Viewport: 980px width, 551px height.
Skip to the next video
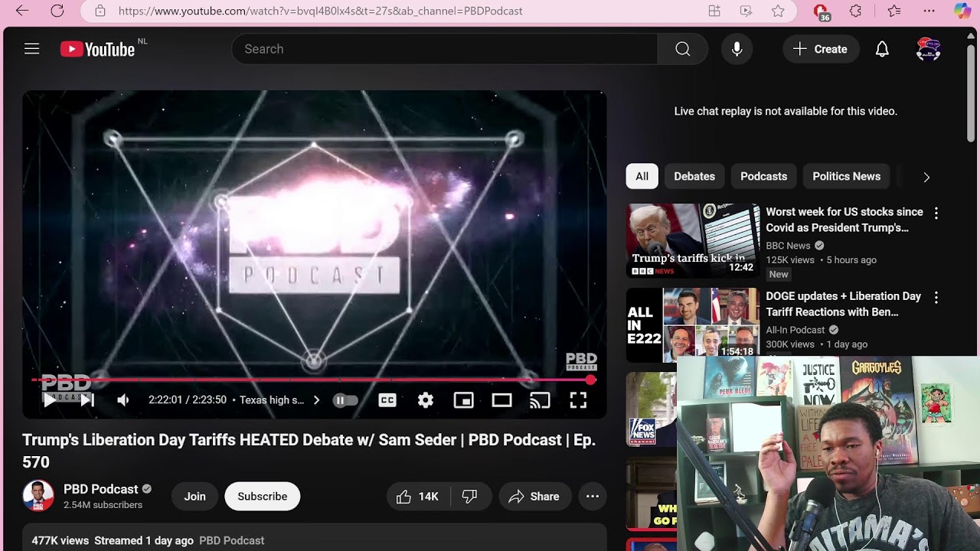click(87, 399)
